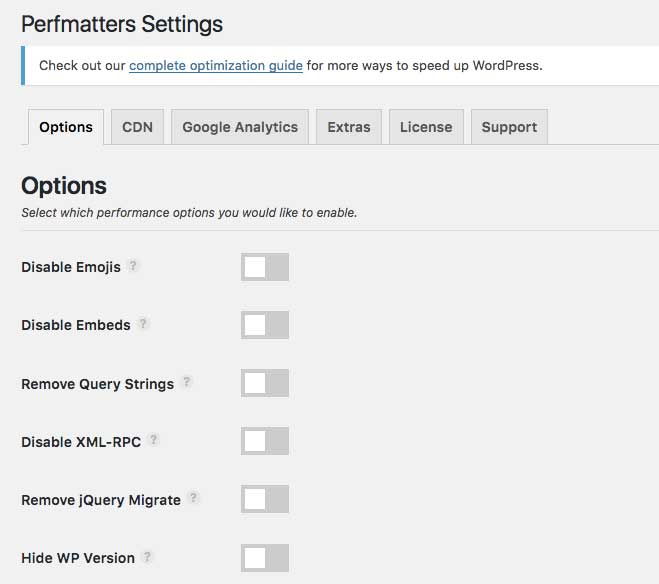Open the Support tab
Image resolution: width=659 pixels, height=584 pixels.
click(x=509, y=127)
